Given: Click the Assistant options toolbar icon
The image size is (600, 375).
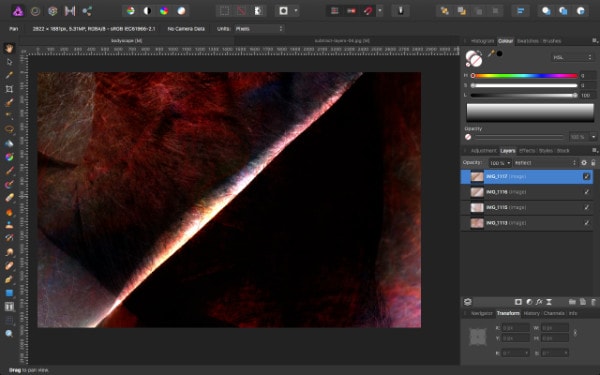Looking at the screenshot, I should [x=401, y=11].
